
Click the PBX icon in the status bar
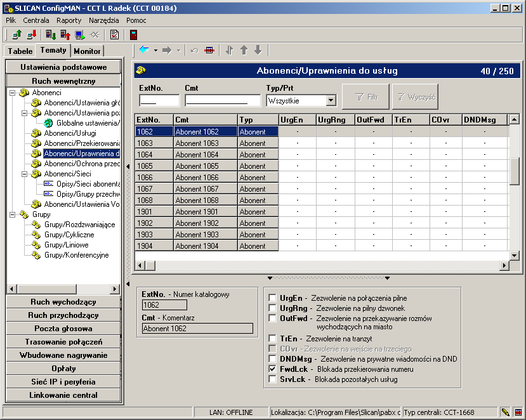coord(518,412)
